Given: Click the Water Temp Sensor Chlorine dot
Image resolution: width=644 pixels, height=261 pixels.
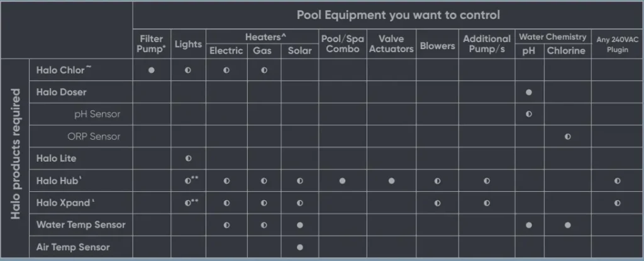Looking at the screenshot, I should [568, 225].
